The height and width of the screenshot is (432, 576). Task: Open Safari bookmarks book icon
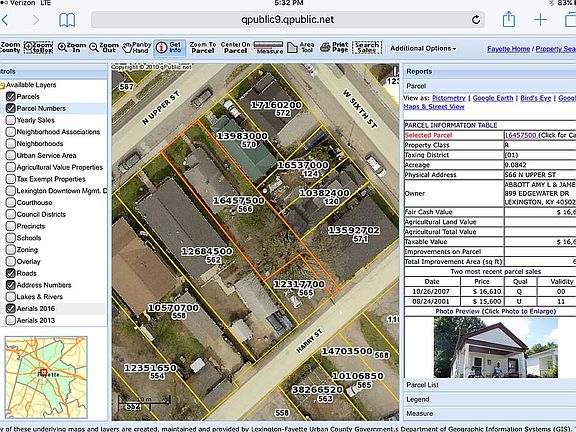coord(67,20)
